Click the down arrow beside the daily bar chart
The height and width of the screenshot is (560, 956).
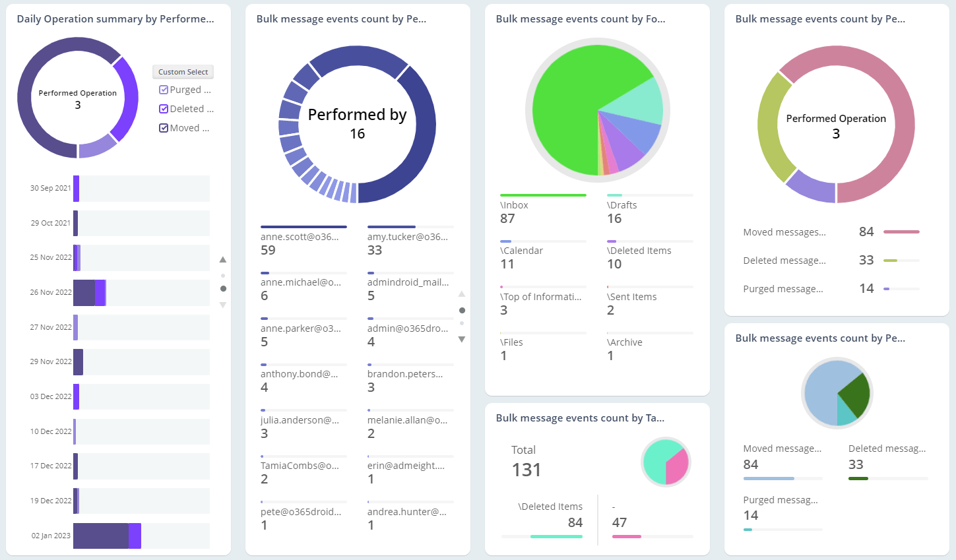click(x=223, y=305)
